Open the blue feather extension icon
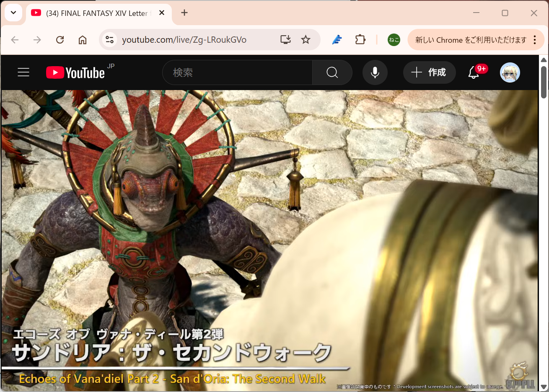The image size is (549, 392). 337,40
